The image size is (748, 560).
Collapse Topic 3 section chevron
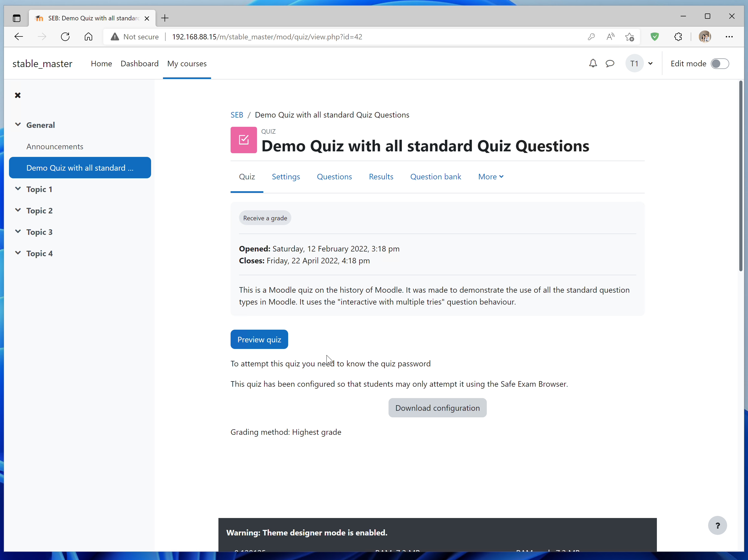[18, 231]
